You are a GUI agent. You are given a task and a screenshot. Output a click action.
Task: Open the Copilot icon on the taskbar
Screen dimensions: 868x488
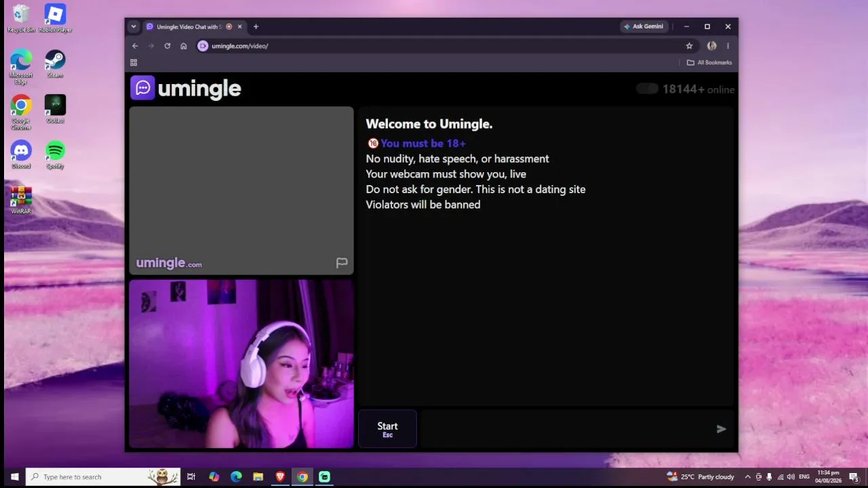pyautogui.click(x=214, y=476)
